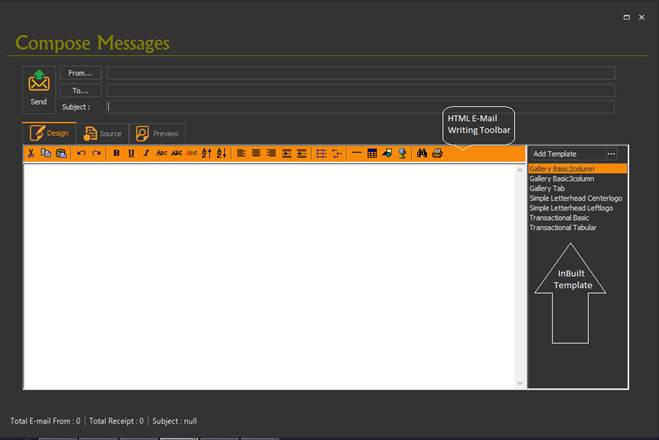Viewport: 659px width, 440px height.
Task: Click the first Abc text style icon
Action: (161, 153)
